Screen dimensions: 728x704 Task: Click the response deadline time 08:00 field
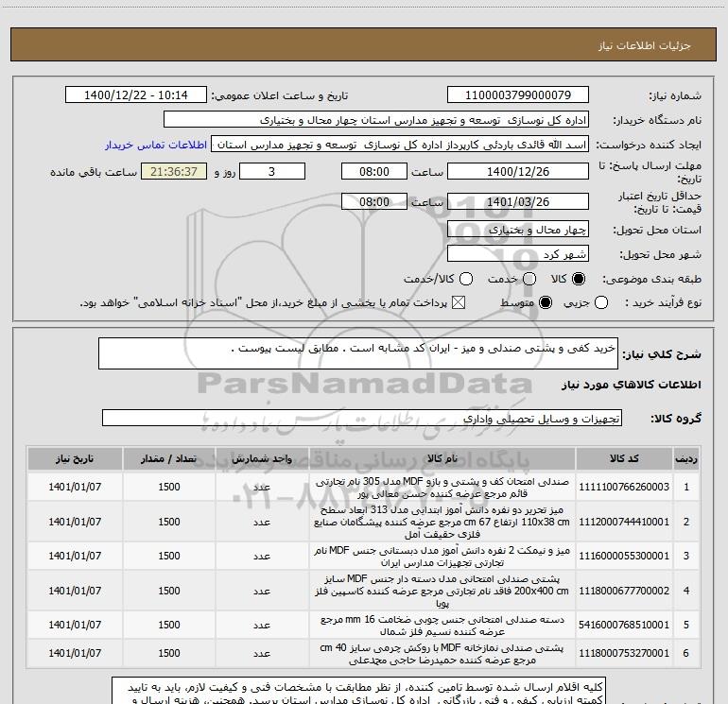coord(374,172)
